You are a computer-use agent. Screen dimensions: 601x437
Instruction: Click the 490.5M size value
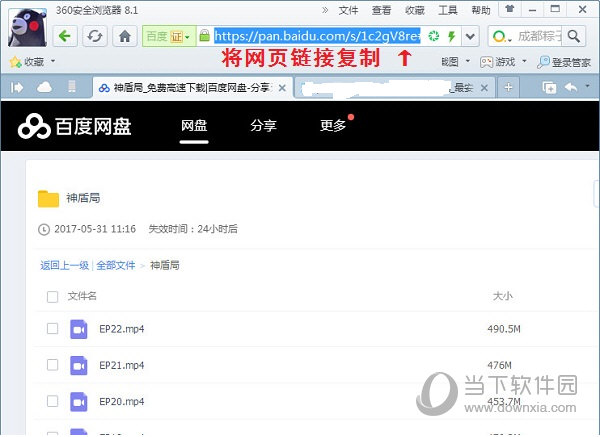504,329
